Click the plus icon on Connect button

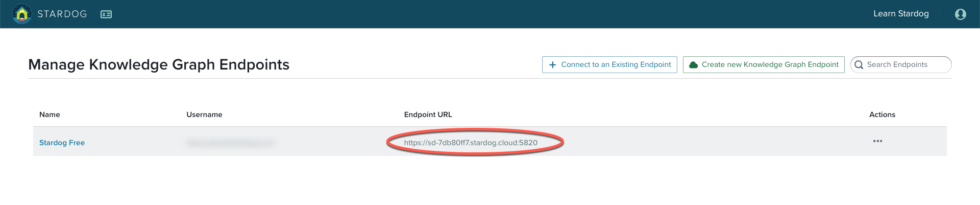552,65
